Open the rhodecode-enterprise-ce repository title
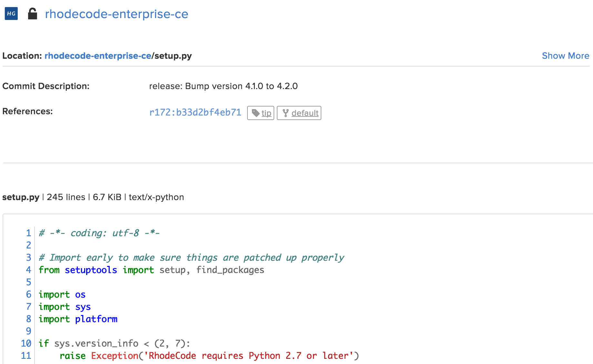The height and width of the screenshot is (364, 593). pos(116,14)
